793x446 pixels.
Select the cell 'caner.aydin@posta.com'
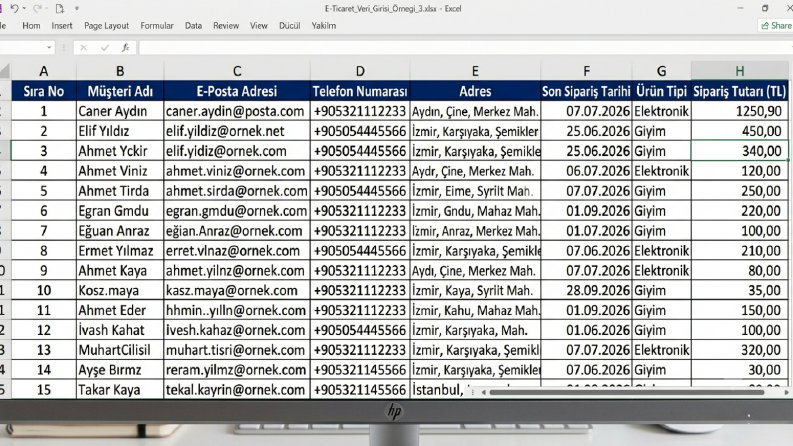point(237,111)
